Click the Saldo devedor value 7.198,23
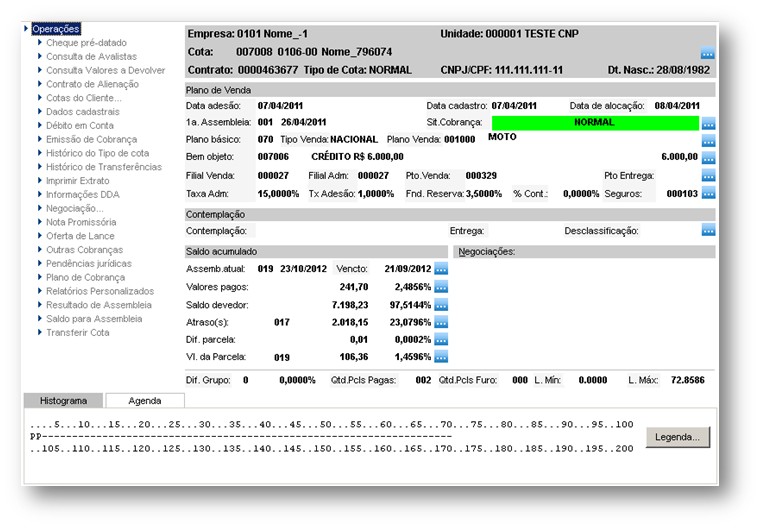This screenshot has width=761, height=528. (x=350, y=305)
